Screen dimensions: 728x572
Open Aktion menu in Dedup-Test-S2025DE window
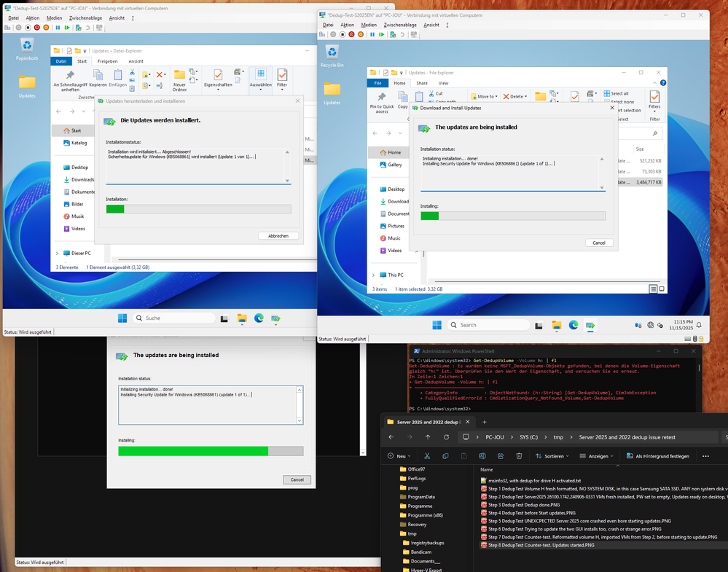[33, 17]
